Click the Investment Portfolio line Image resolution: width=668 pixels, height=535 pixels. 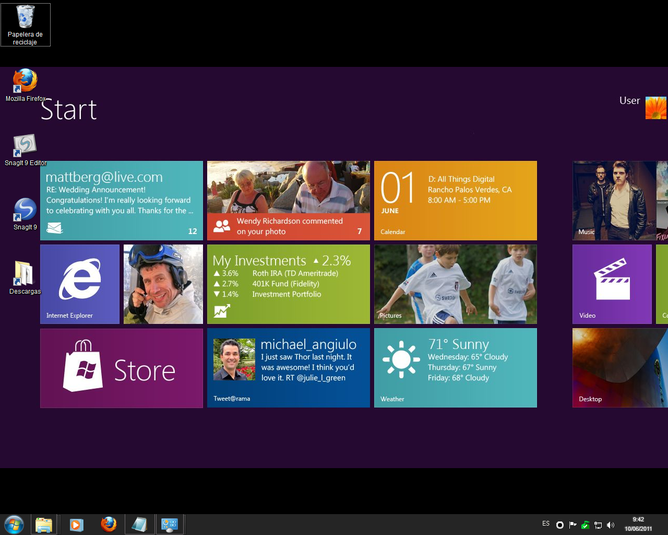286,294
